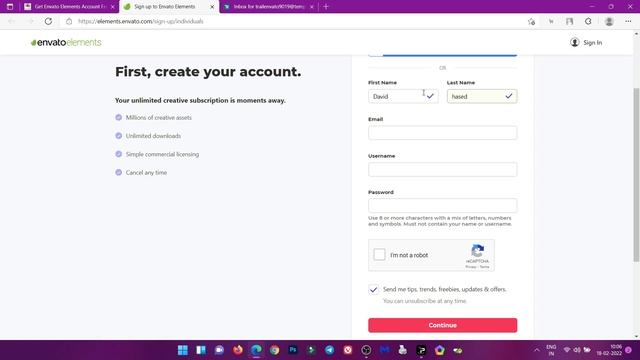The width and height of the screenshot is (640, 360).
Task: Close the Get Envato Elements Account tab
Action: coord(113,7)
